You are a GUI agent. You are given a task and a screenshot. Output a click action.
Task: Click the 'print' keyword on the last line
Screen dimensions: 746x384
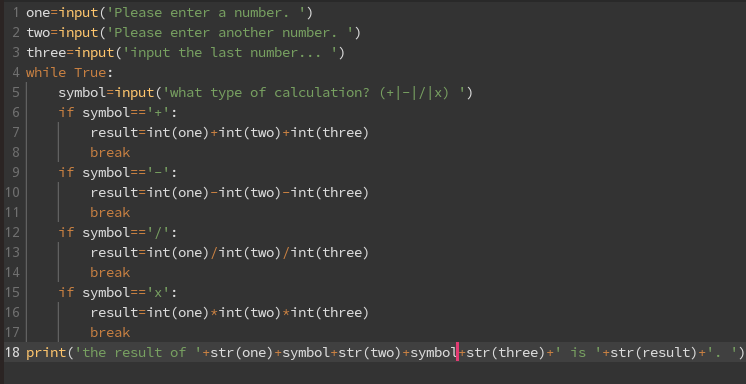pos(46,353)
